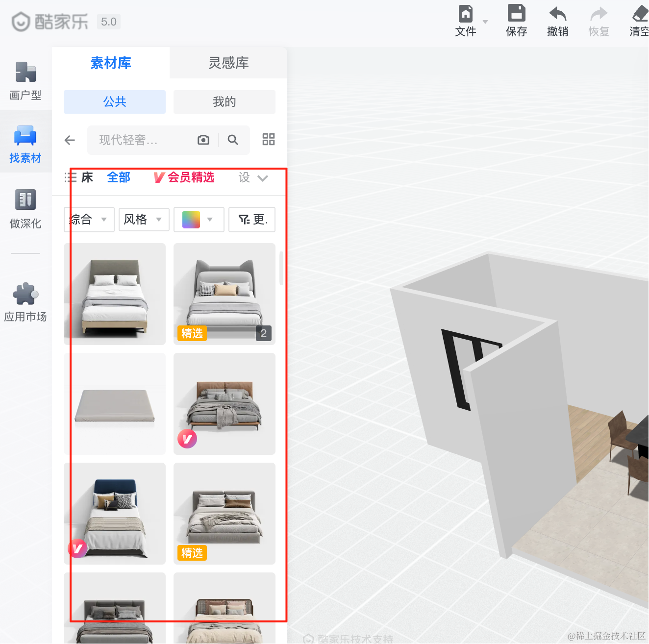Open the 做深化 sidebar tool

tap(25, 209)
